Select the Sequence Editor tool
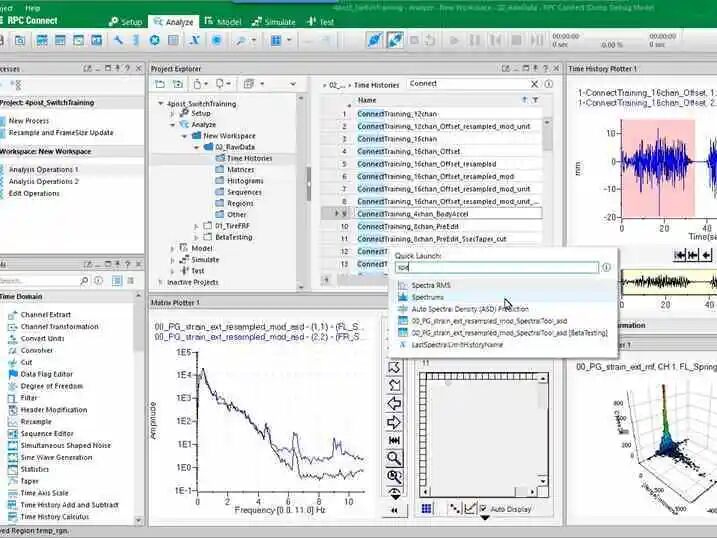The height and width of the screenshot is (538, 717). [x=41, y=434]
